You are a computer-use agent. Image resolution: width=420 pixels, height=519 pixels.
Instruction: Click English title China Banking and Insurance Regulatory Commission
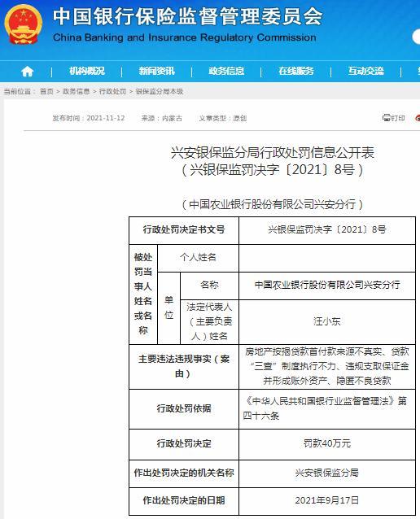[185, 37]
